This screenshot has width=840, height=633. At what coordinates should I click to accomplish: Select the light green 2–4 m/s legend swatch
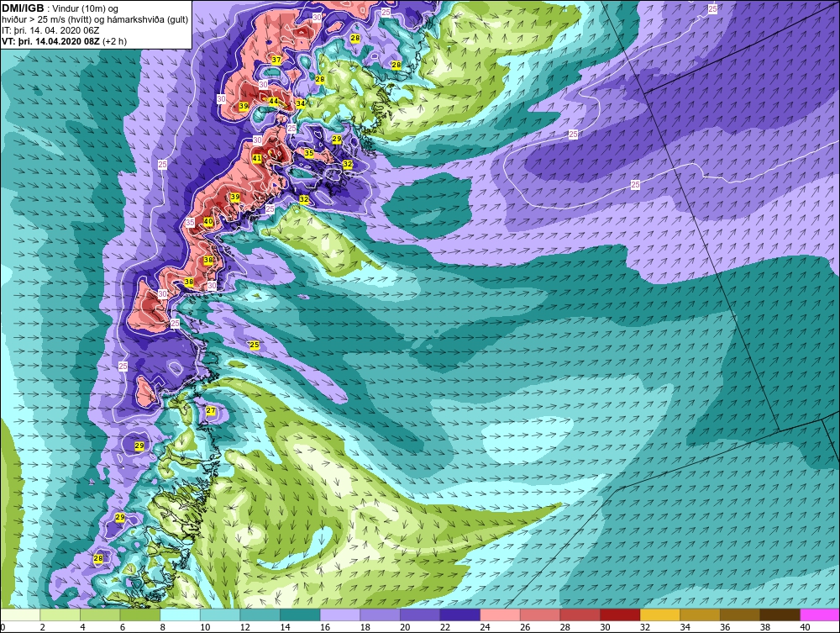[x=60, y=615]
